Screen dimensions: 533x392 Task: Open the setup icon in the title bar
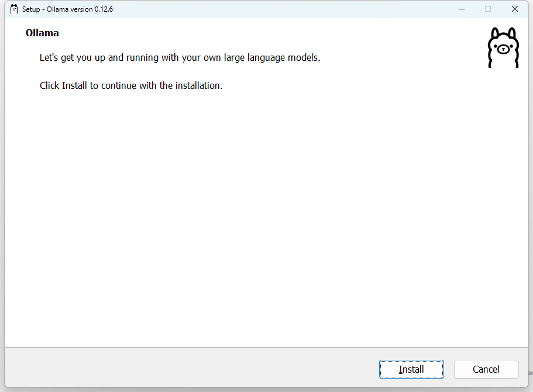14,9
